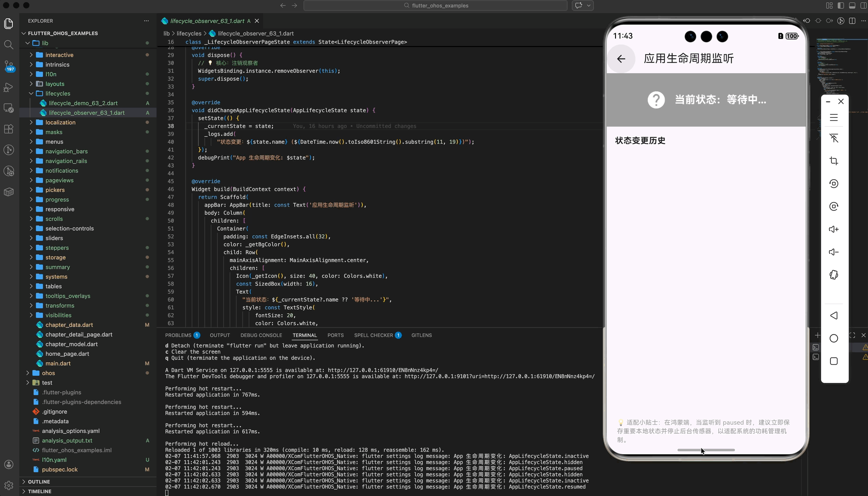Switch to the DEBUG CONSOLE tab
Image resolution: width=868 pixels, height=496 pixels.
[x=261, y=335]
